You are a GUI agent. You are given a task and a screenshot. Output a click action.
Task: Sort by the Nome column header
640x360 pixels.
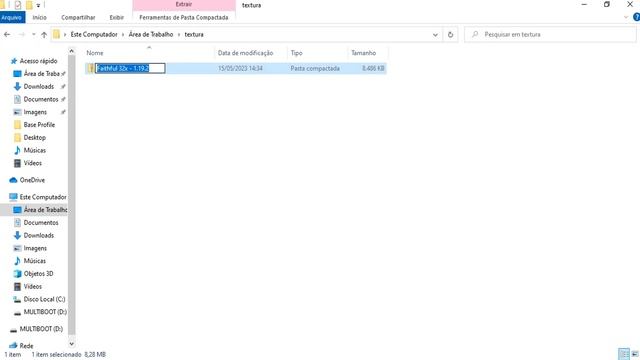point(149,53)
